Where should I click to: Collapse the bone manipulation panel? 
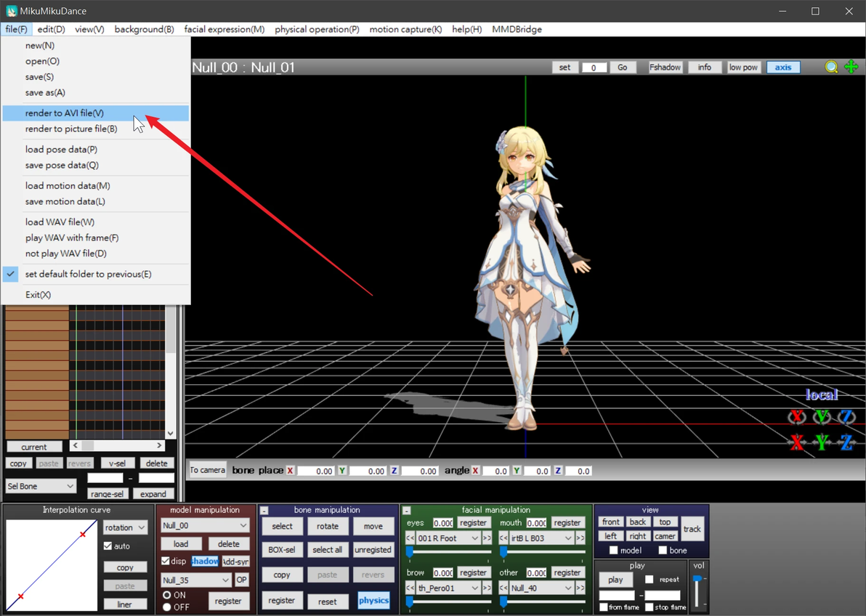[264, 511]
